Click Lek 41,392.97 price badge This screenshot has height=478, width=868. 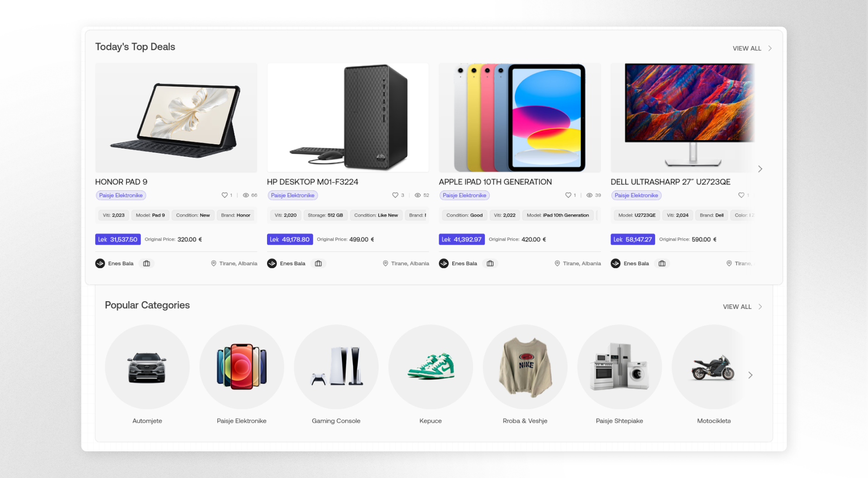461,240
